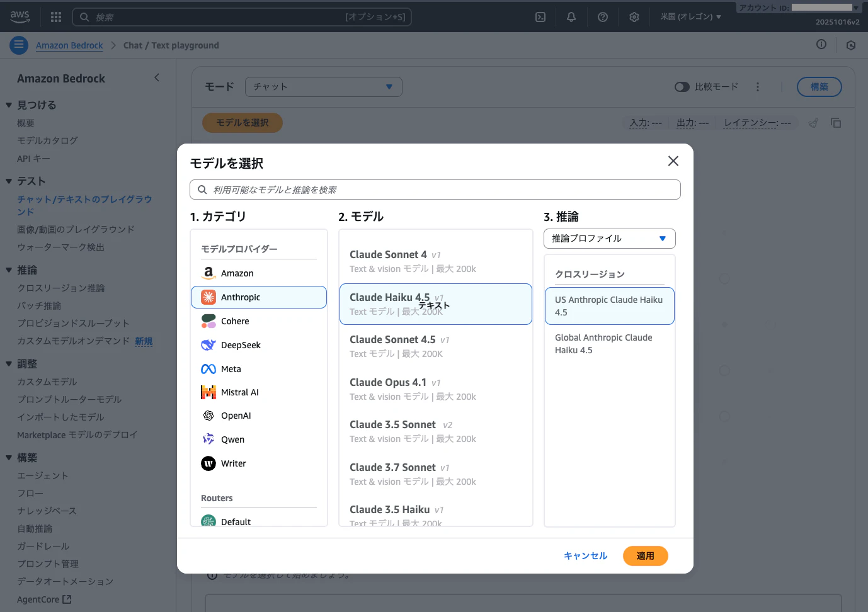Screen dimensions: 868x612
Task: Click the 適用 apply button
Action: click(x=645, y=556)
